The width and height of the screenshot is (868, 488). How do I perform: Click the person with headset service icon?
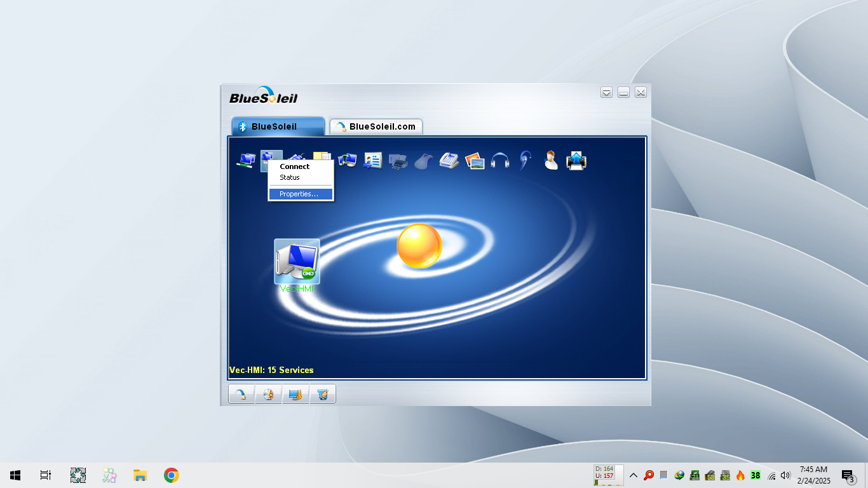click(x=551, y=160)
